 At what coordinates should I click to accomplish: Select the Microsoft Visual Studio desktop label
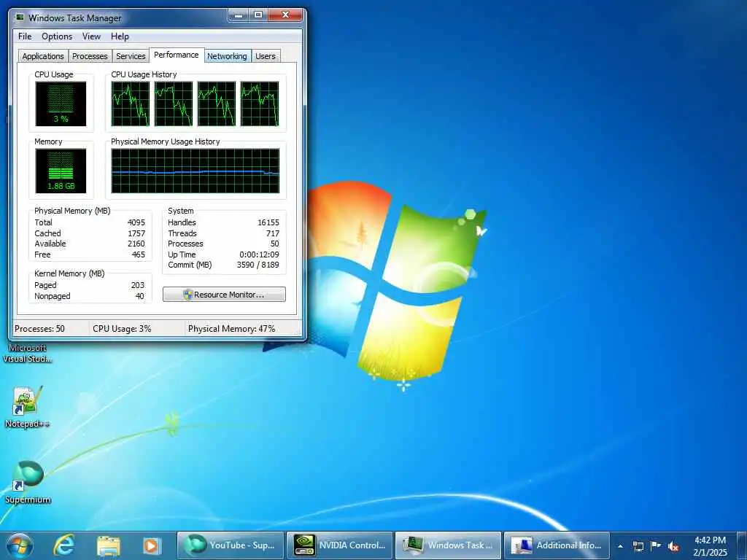(28, 354)
